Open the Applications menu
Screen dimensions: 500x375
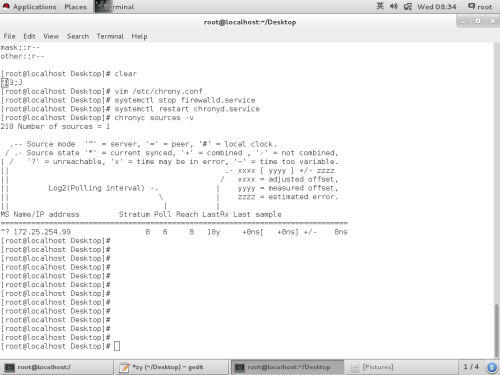[29, 7]
